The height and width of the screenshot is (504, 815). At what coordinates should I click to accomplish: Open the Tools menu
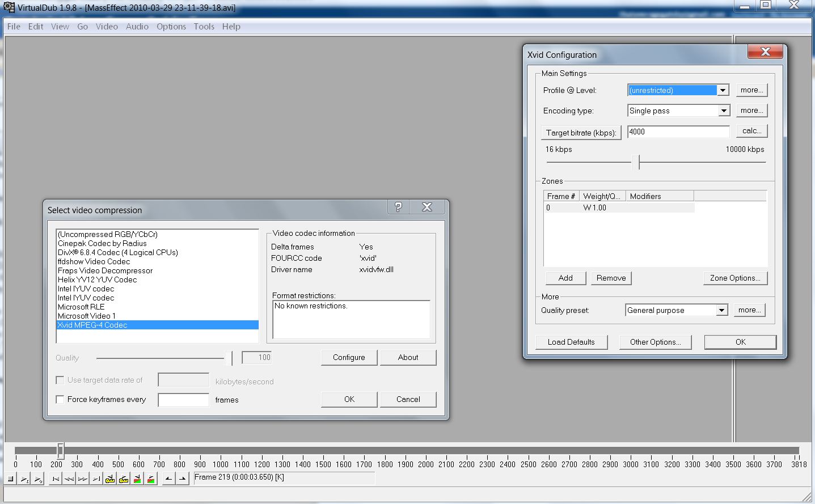204,27
